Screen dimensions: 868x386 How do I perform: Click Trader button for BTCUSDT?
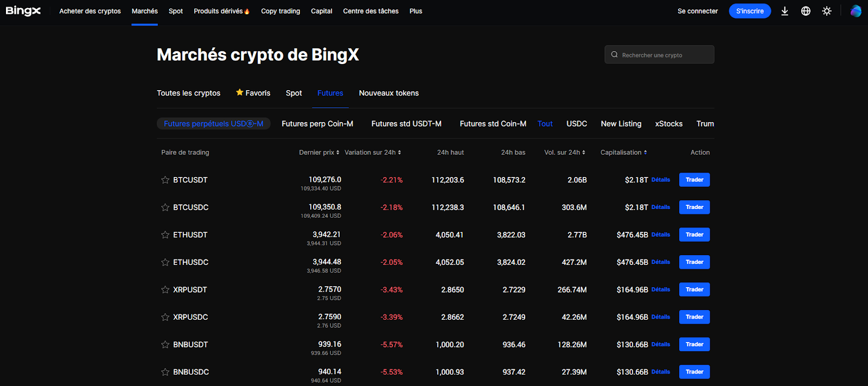(x=694, y=180)
